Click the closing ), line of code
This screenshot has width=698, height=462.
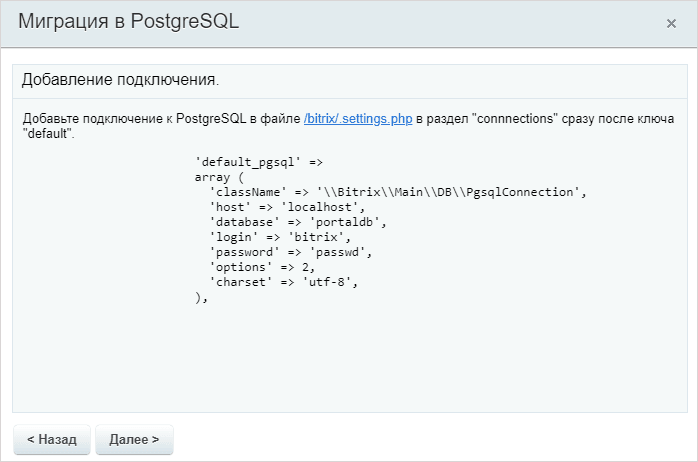[x=202, y=298]
